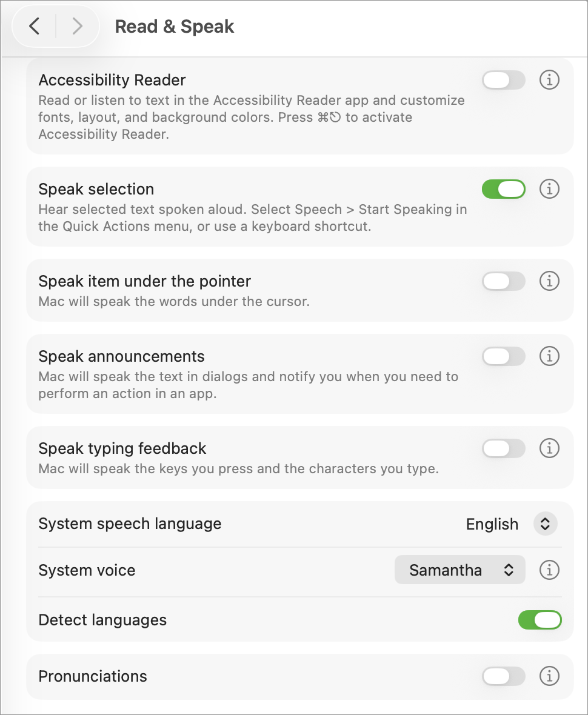Disable Detect languages

(x=540, y=620)
